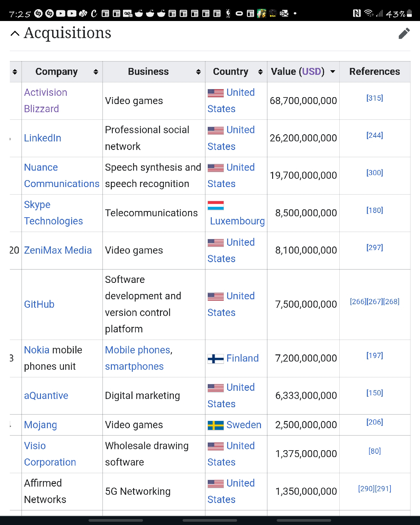This screenshot has width=420, height=525.
Task: Tap the Finland flag icon
Action: [x=216, y=359]
